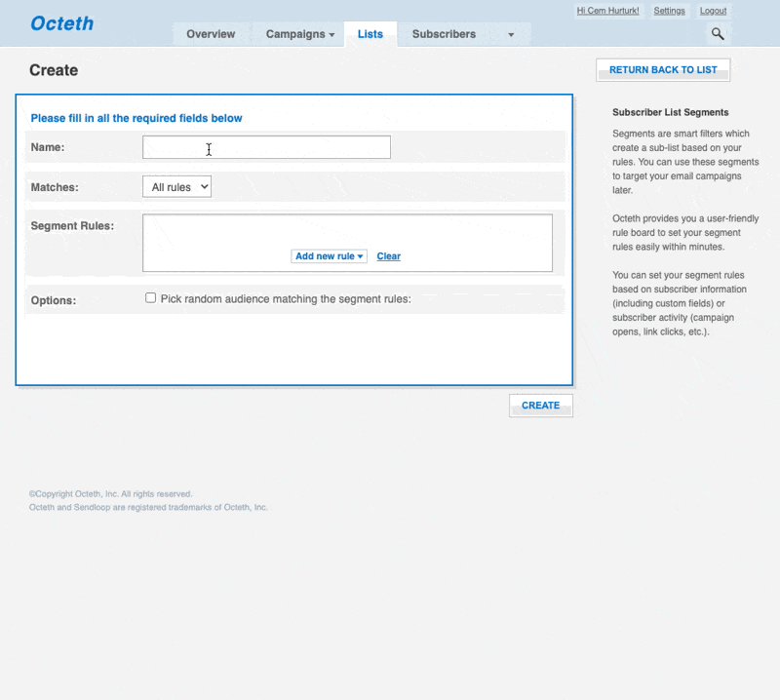Image resolution: width=780 pixels, height=700 pixels.
Task: Click the Clear link in Segment Rules
Action: 388,256
